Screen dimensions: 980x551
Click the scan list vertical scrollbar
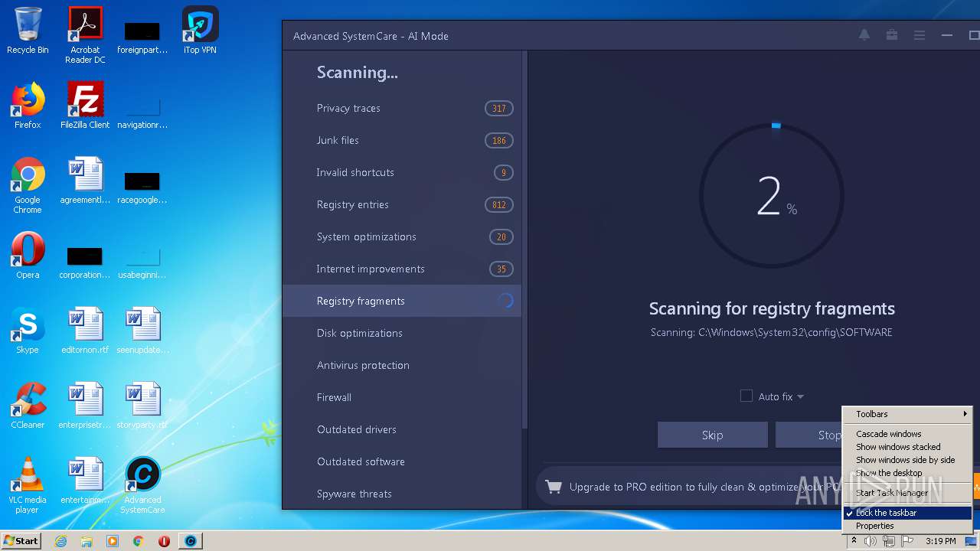pyautogui.click(x=525, y=240)
